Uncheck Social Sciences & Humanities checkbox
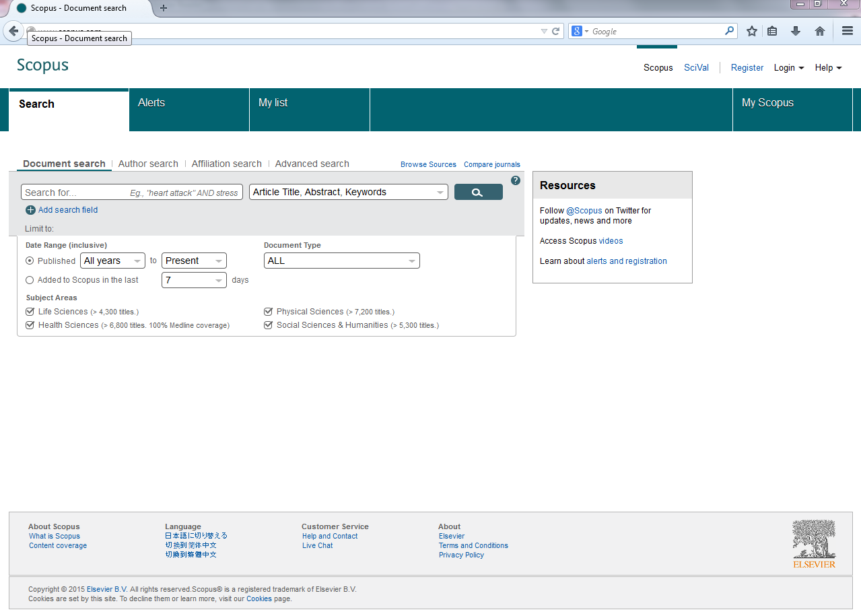861x616 pixels. [x=268, y=325]
